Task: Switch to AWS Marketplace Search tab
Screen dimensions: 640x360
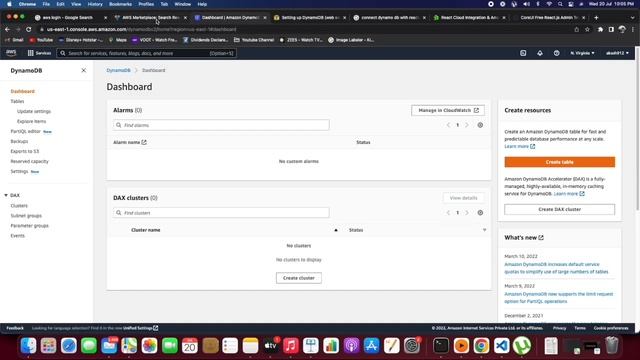Action: tap(151, 18)
